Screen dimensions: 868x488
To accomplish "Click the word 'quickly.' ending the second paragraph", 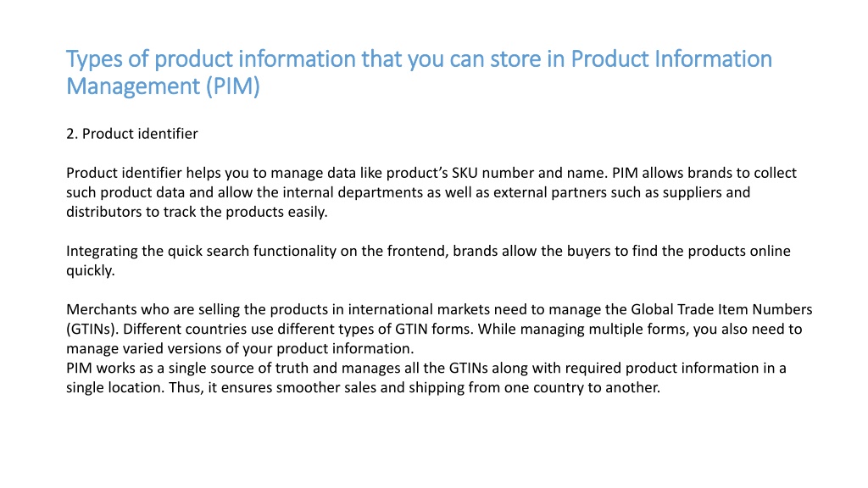I will pyautogui.click(x=91, y=270).
